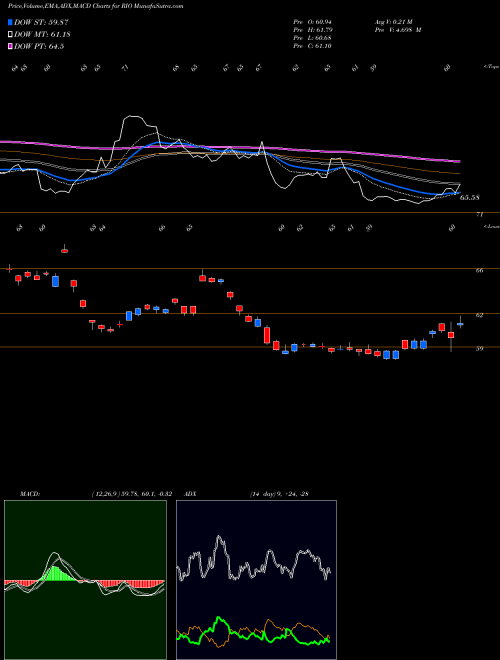This screenshot has width=500, height=660.
Task: Click the 'Pre C: 61.10' value
Action: (313, 46)
